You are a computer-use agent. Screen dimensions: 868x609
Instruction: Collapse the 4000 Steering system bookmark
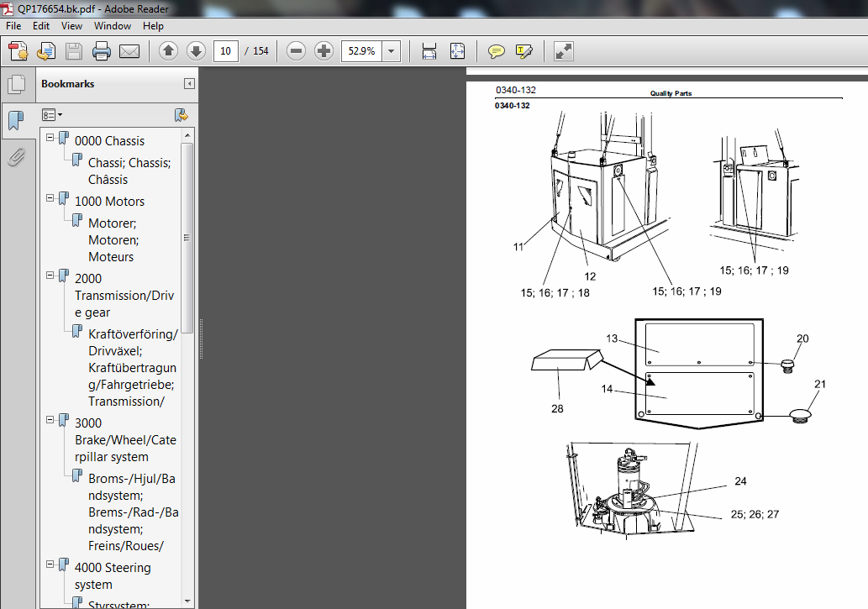pyautogui.click(x=50, y=564)
